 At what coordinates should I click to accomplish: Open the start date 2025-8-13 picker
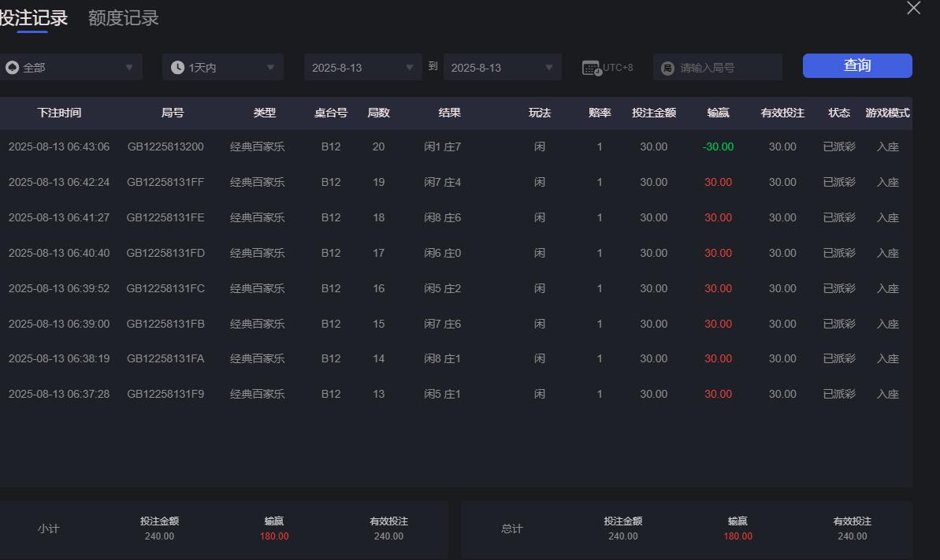[362, 67]
